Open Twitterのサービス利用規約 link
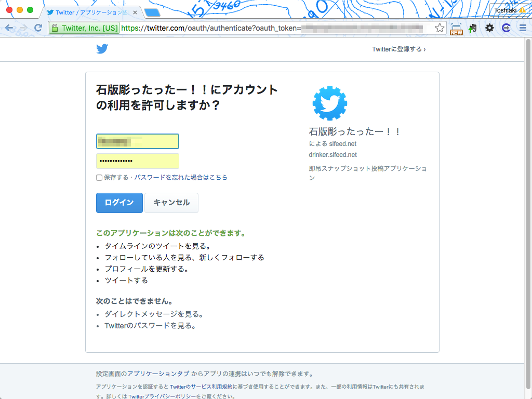This screenshot has width=532, height=399. click(x=201, y=387)
